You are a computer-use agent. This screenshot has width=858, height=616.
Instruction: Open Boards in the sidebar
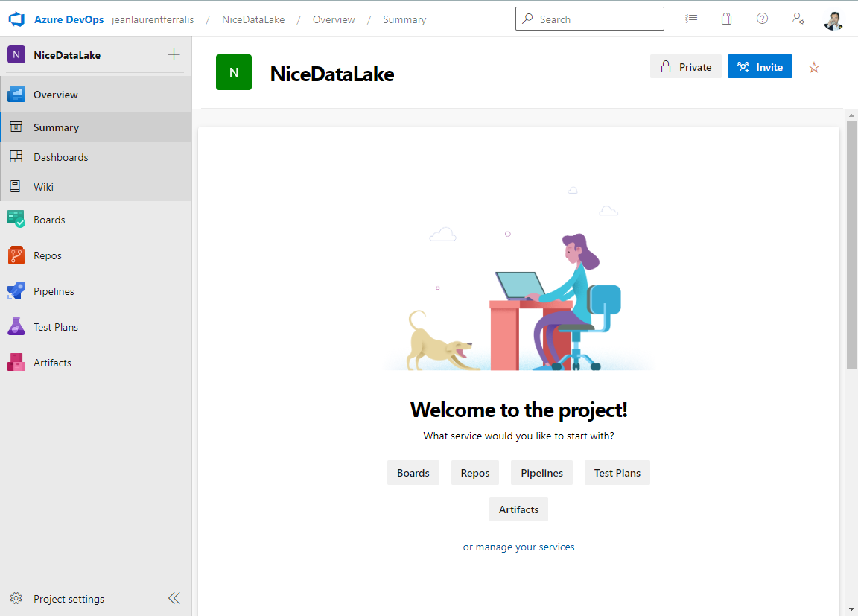[x=96, y=220]
